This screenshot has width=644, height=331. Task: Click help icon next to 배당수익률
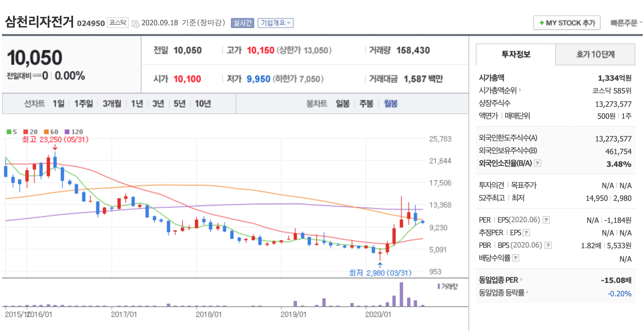coord(516,258)
